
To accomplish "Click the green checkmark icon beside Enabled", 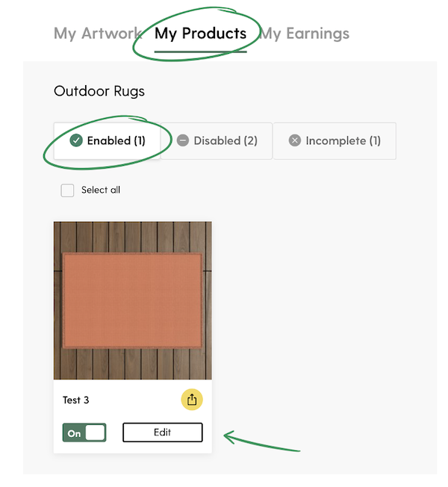I will [x=76, y=140].
